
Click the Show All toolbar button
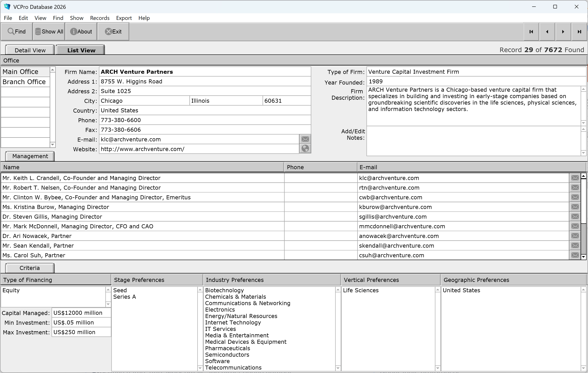(49, 31)
